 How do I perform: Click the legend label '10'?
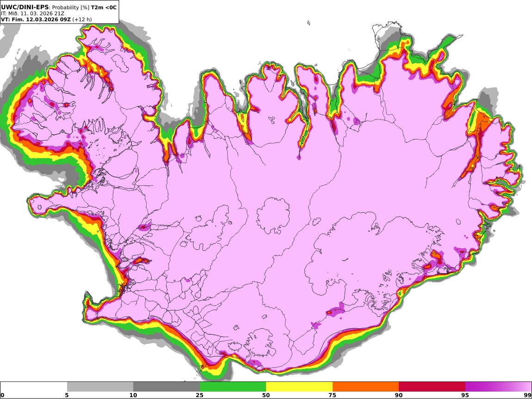(x=133, y=395)
